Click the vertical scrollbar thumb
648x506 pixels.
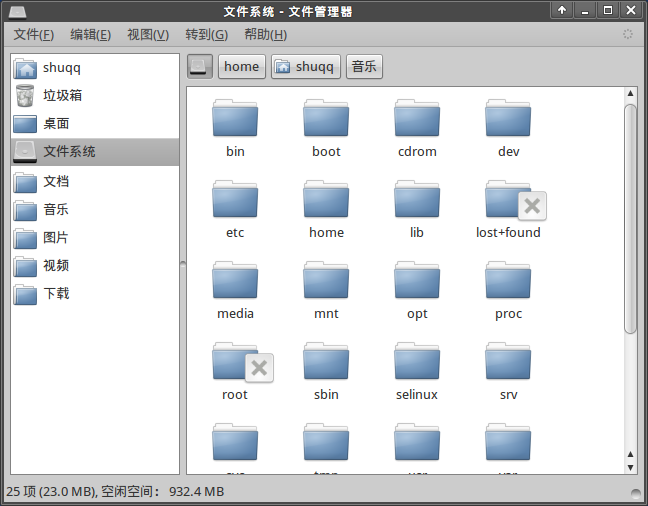click(x=630, y=219)
